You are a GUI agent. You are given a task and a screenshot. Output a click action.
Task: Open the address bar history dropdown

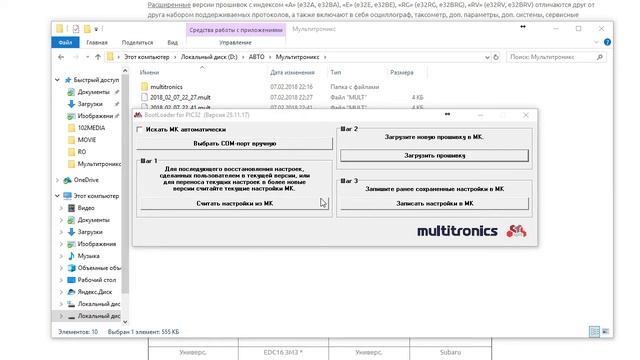[487, 58]
